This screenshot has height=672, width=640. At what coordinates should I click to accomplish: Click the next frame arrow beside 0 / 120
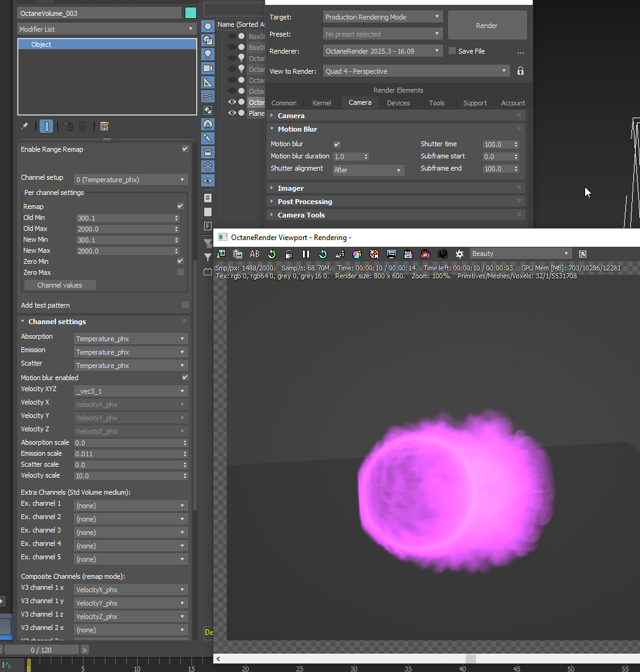(85, 649)
